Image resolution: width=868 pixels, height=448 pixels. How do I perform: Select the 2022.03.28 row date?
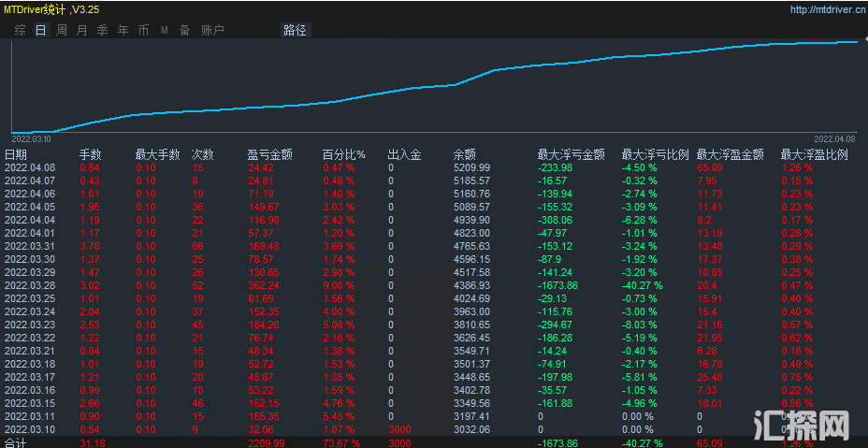coord(30,285)
